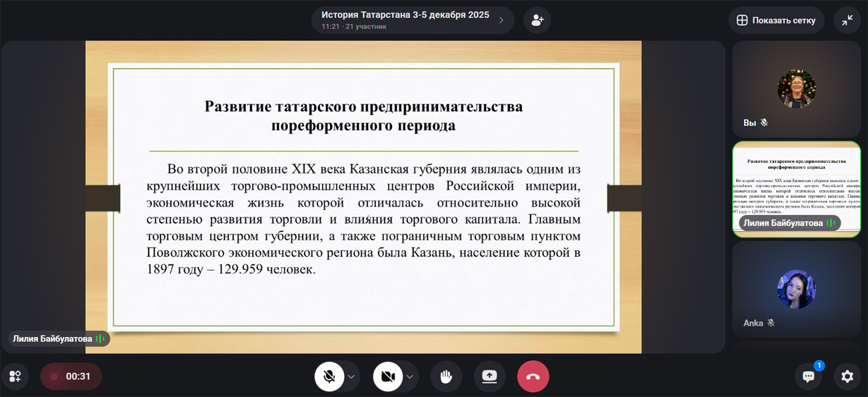Open the settings gear
Screen dimensions: 868x397
point(847,376)
